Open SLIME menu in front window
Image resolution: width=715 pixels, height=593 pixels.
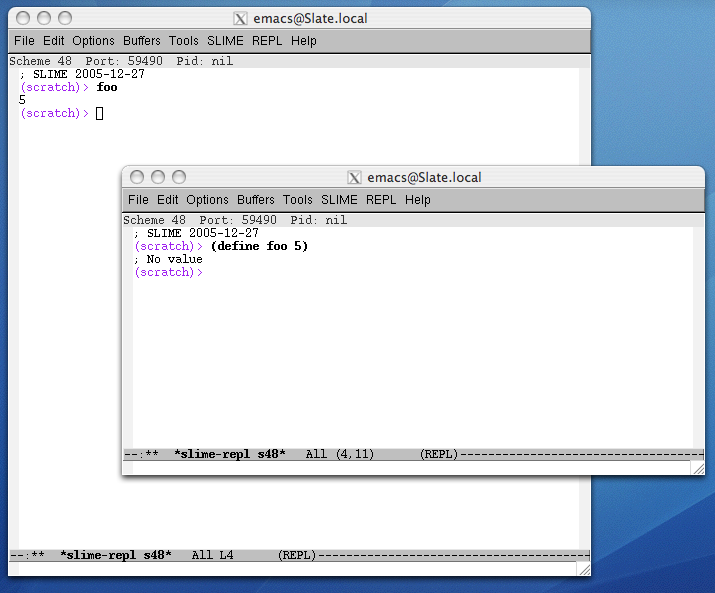pyautogui.click(x=339, y=200)
